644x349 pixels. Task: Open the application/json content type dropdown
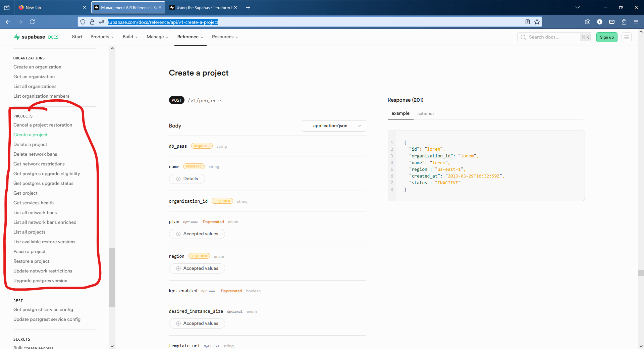click(334, 126)
